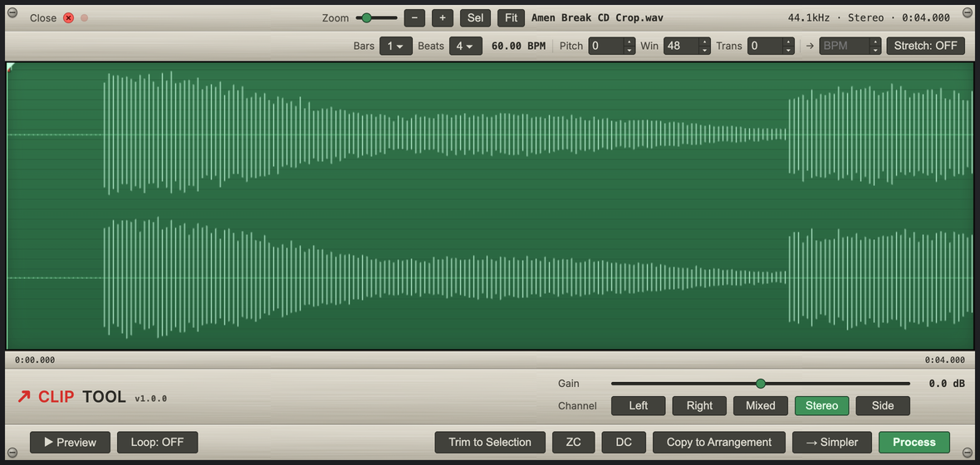Decrease Pitch with the down arrow
The image size is (980, 465).
630,50
